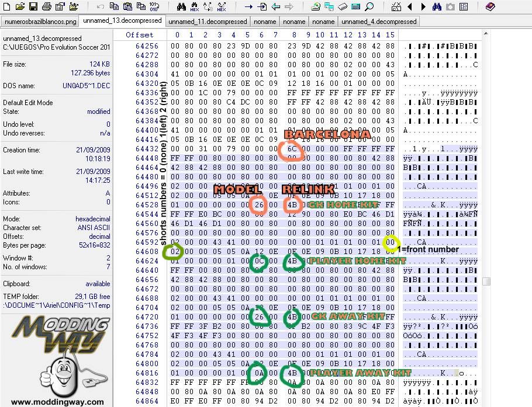Switch to the numerosbrazilblancos.png tab
Screen dimensions: 532x407
tap(39, 22)
